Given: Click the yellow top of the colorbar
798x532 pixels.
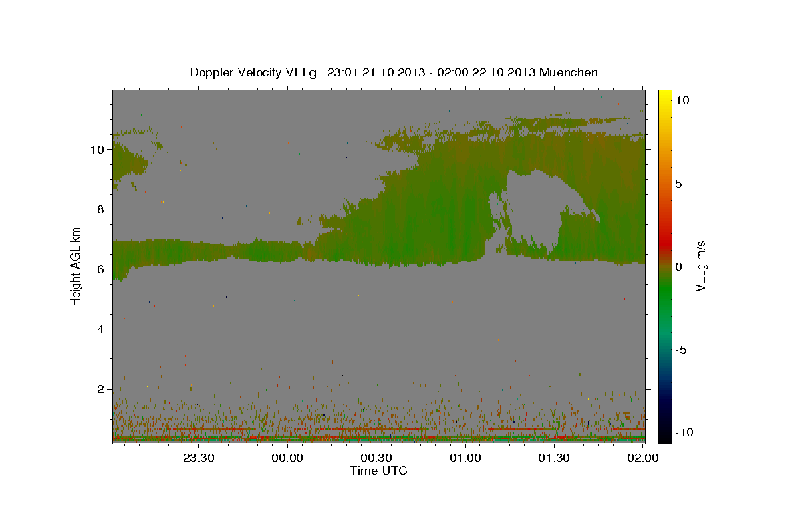Looking at the screenshot, I should click(664, 96).
